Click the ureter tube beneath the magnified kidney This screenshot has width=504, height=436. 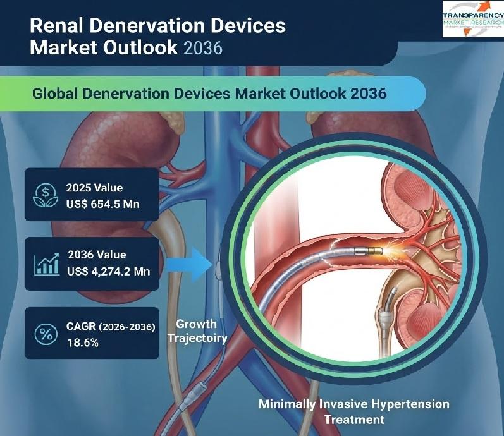pos(390,322)
